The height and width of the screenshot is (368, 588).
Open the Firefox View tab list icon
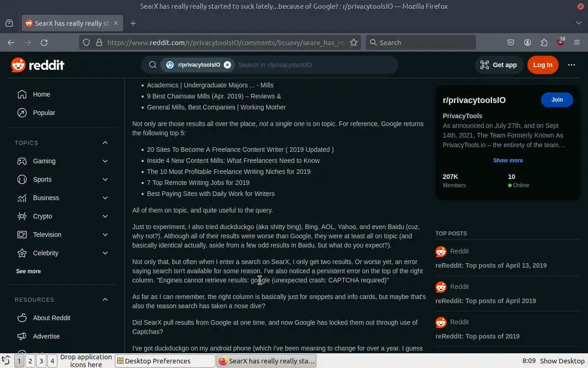pyautogui.click(x=9, y=23)
